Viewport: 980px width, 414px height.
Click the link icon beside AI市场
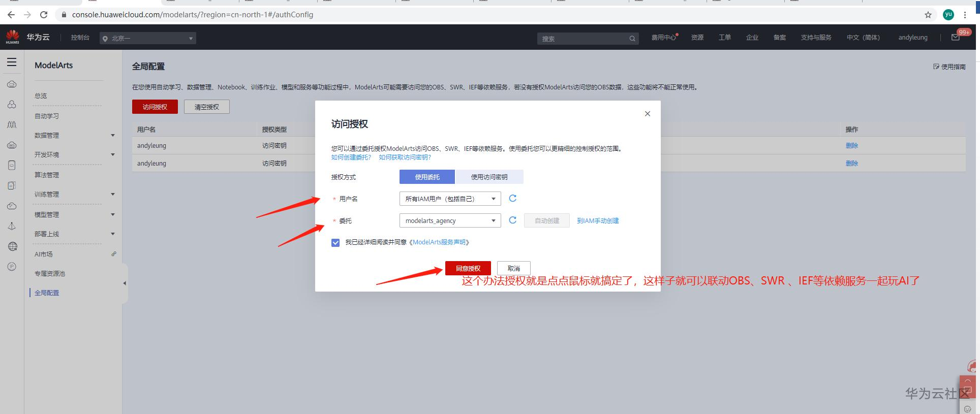[114, 254]
